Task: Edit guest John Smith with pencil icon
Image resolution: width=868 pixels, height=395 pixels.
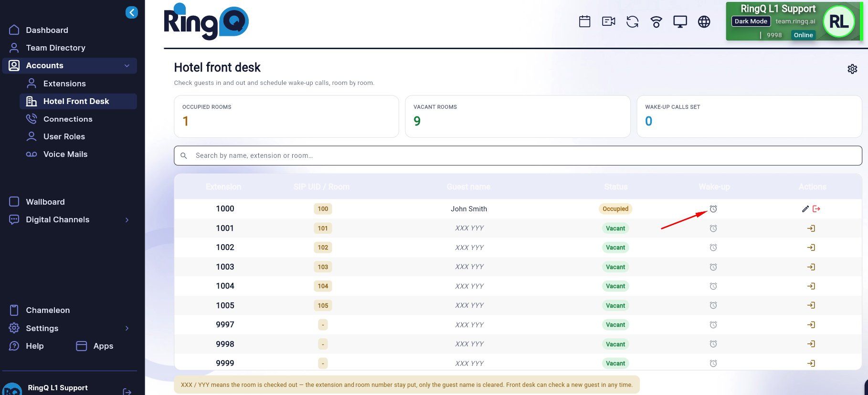Action: [805, 209]
